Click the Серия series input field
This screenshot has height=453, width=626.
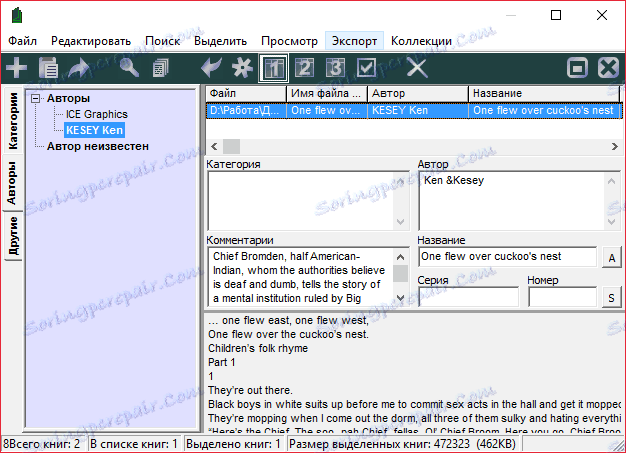[469, 297]
